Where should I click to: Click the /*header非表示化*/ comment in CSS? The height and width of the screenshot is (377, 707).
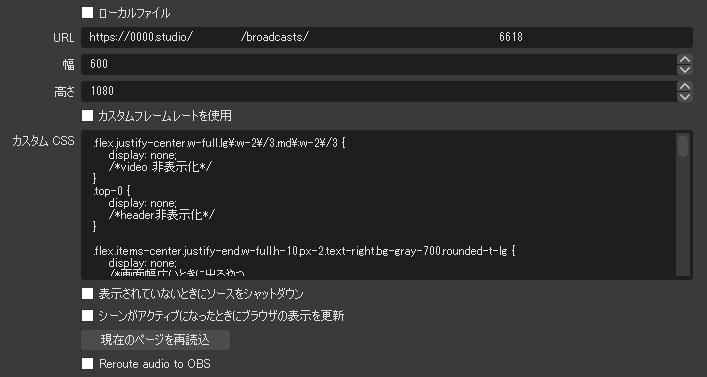point(161,215)
